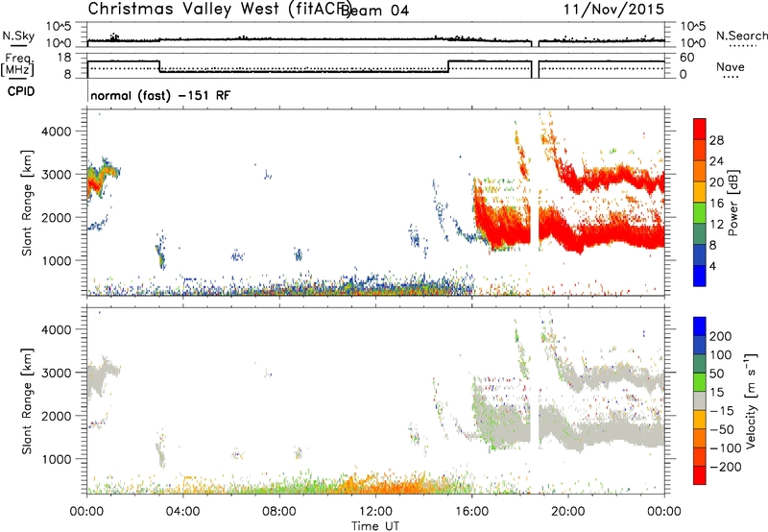Click the '4' label on Power colorbar
The height and width of the screenshot is (532, 768).
coord(712,266)
